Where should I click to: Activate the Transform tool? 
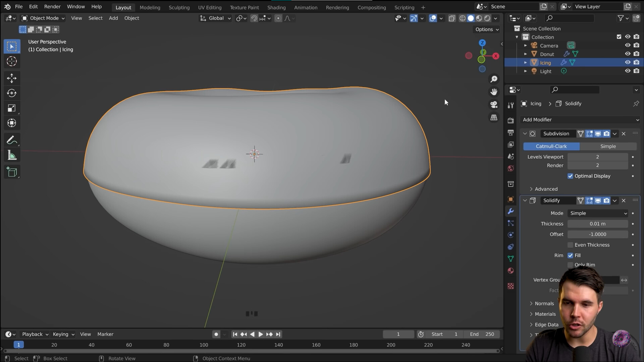12,123
